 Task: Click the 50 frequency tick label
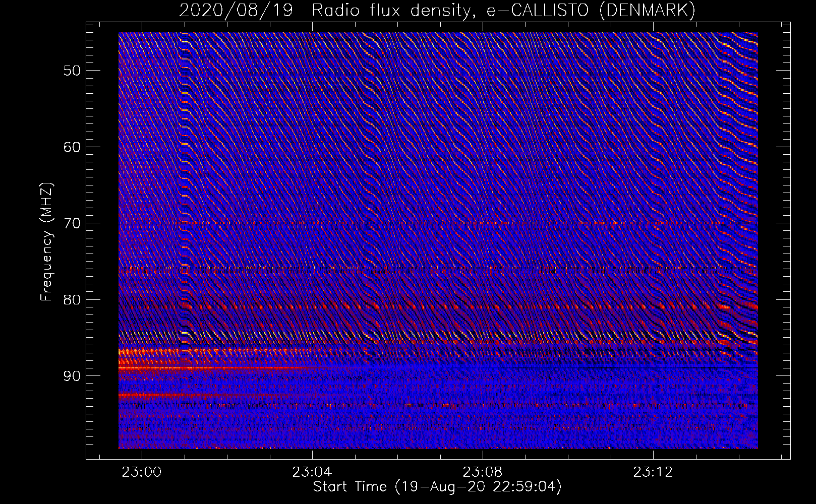click(72, 70)
